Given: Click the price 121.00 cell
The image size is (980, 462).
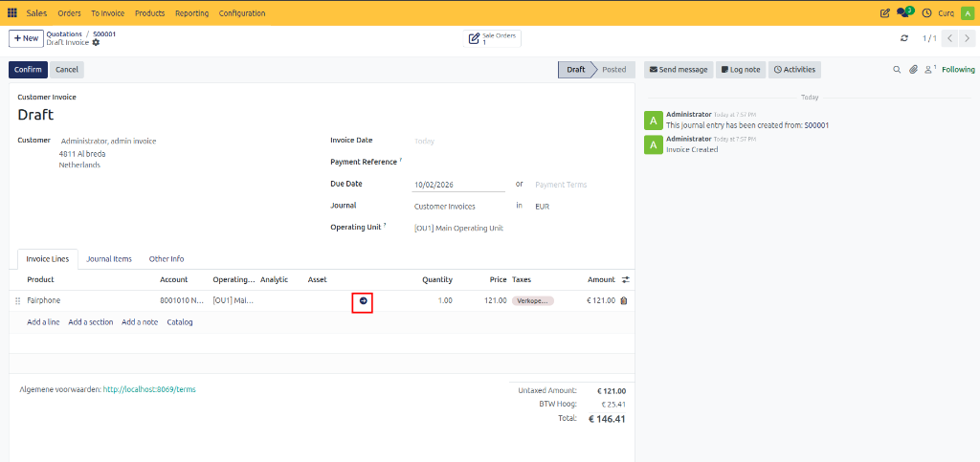Looking at the screenshot, I should 483,300.
